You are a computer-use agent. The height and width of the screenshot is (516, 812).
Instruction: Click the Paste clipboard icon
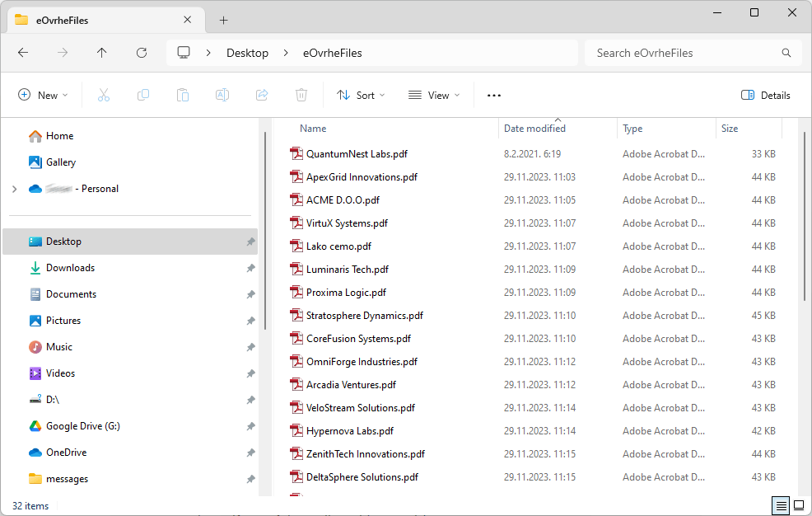183,95
